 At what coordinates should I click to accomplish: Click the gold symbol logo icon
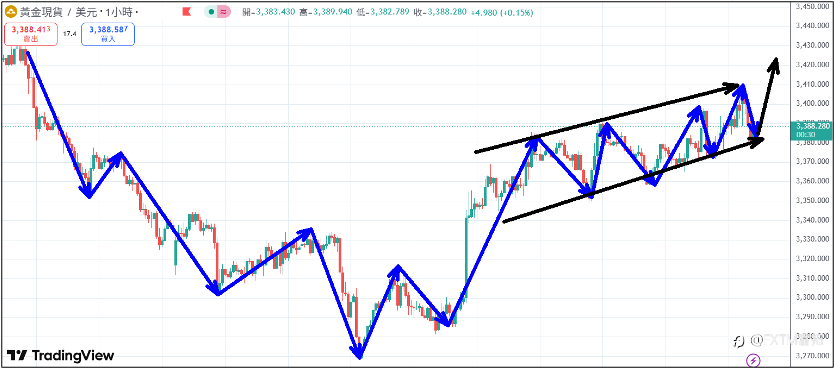(x=10, y=12)
